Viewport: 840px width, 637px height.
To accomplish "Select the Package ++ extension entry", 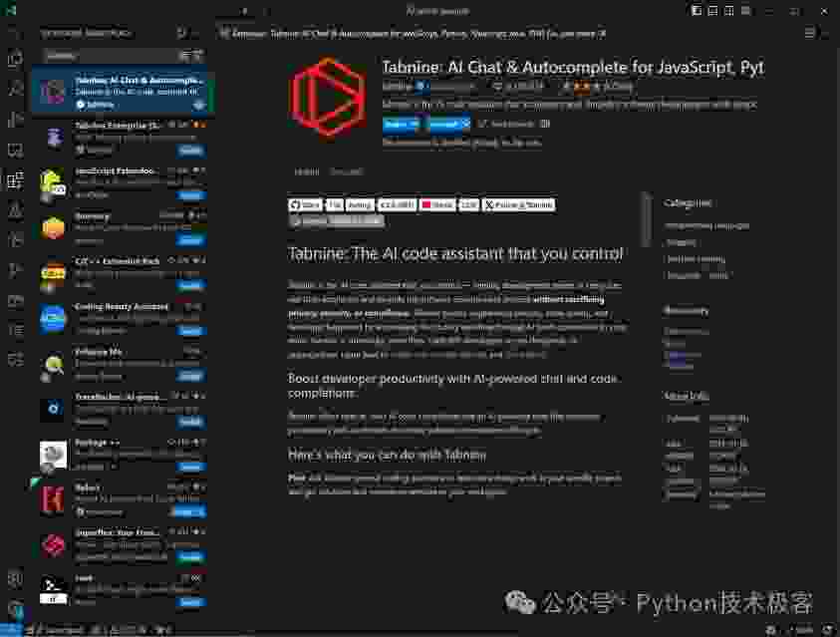I will tap(124, 454).
